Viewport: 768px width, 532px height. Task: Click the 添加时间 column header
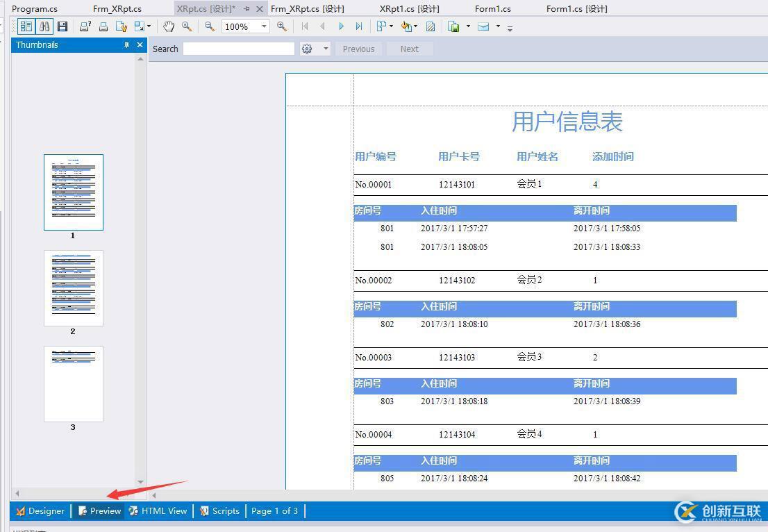pos(612,157)
